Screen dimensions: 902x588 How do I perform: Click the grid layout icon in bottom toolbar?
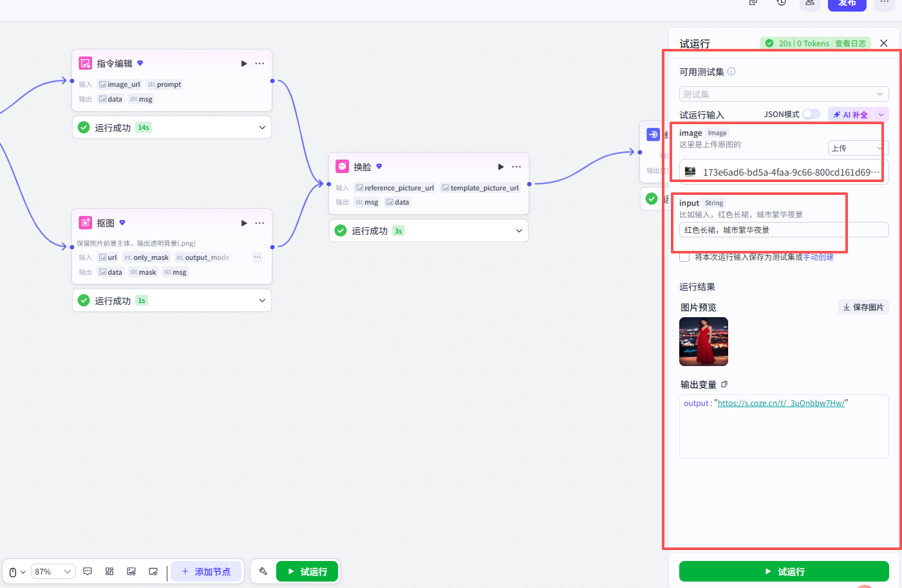tap(109, 571)
